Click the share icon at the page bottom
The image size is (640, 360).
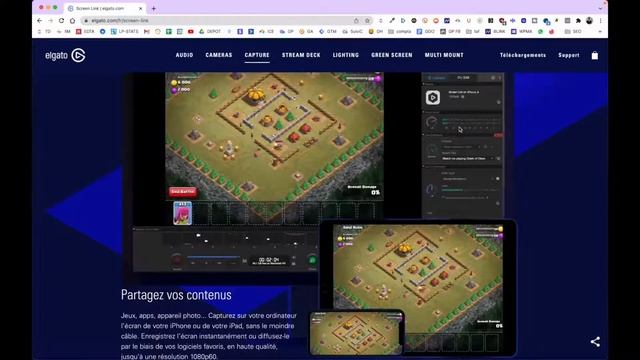[x=595, y=342]
